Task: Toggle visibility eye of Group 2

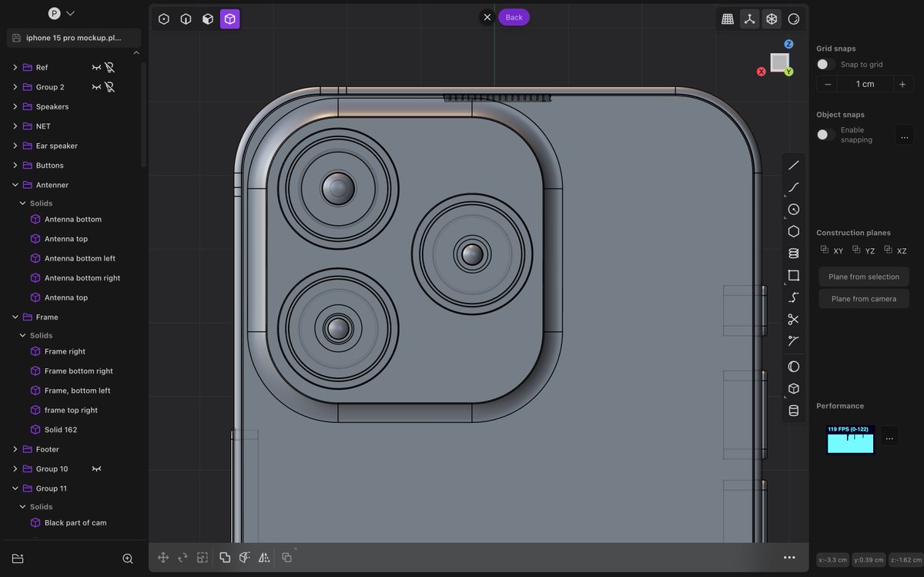Action: [x=96, y=87]
